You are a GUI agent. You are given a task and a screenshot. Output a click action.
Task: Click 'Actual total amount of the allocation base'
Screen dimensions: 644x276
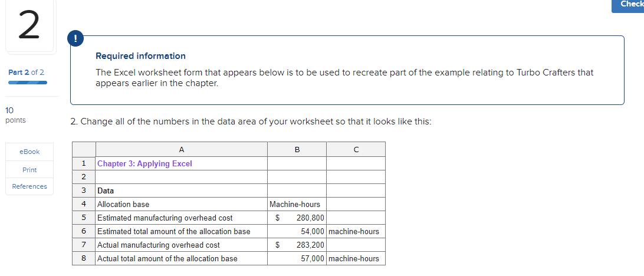click(182, 258)
